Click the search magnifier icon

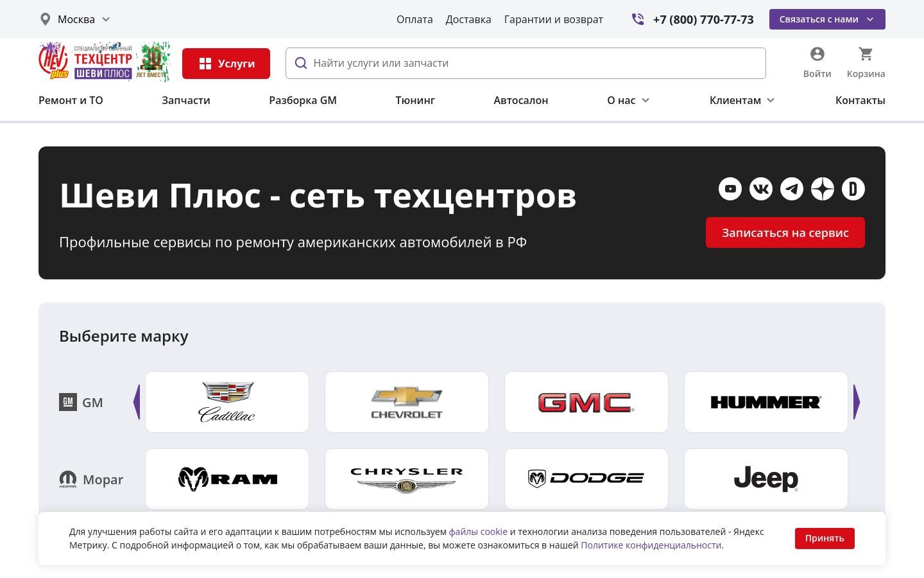(300, 63)
